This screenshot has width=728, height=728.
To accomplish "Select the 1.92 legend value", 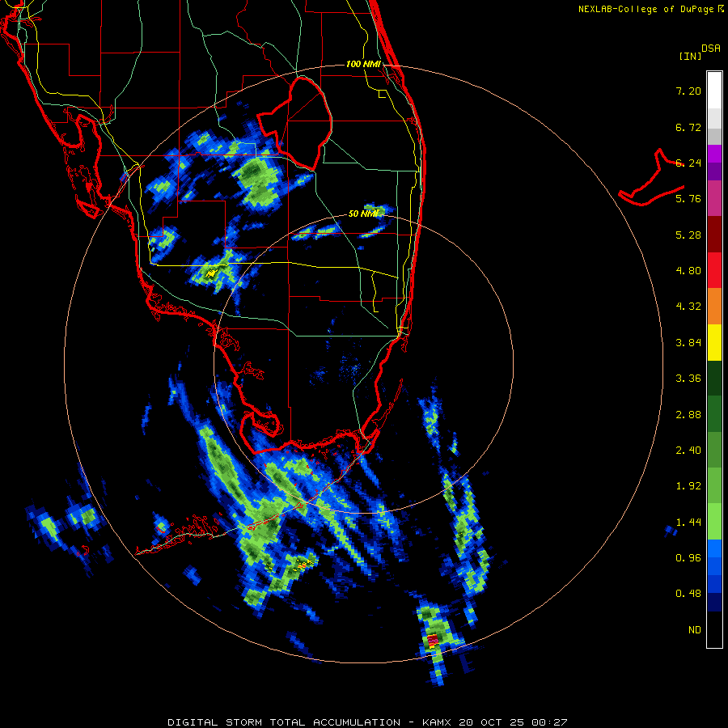I will click(x=688, y=486).
